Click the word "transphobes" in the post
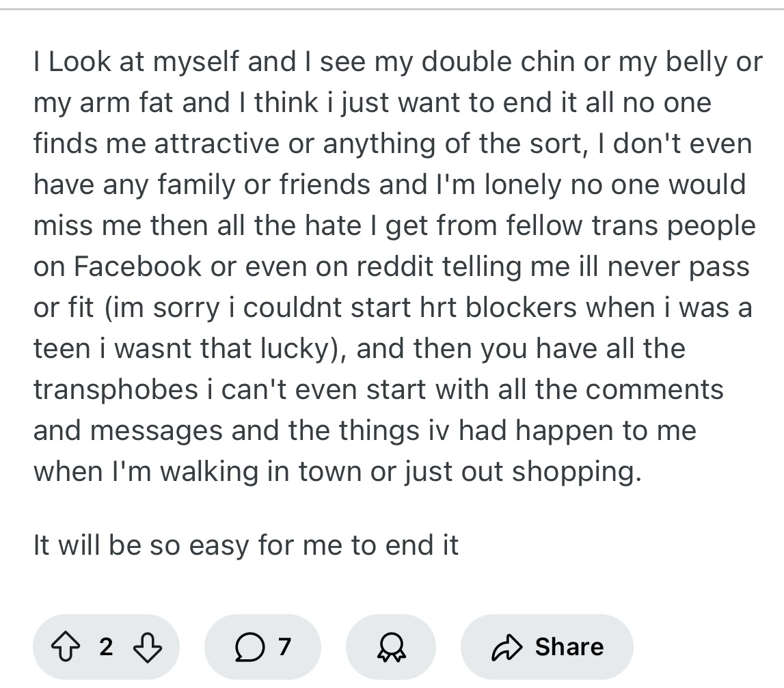784x688 pixels. (x=116, y=389)
